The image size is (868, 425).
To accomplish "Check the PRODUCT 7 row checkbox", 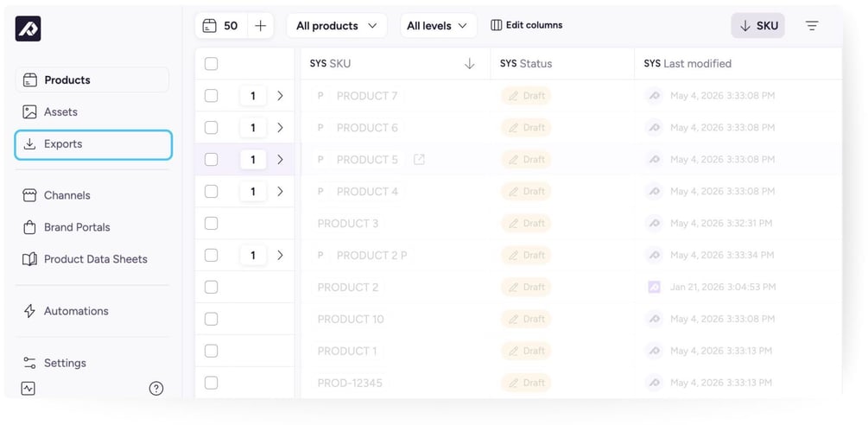I will (211, 96).
